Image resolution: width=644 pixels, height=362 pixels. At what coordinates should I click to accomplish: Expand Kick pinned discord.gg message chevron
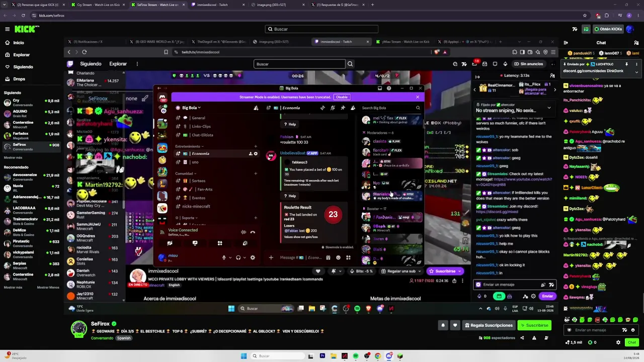tap(636, 72)
